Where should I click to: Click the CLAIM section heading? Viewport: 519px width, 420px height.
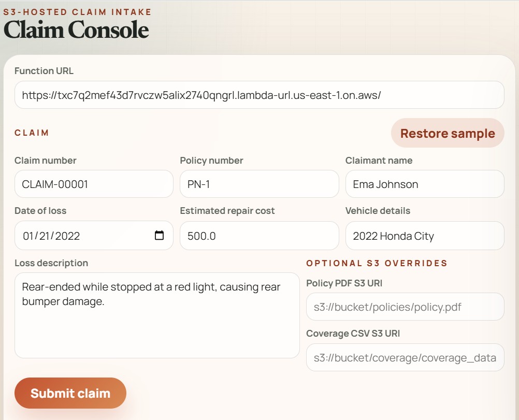pos(32,133)
